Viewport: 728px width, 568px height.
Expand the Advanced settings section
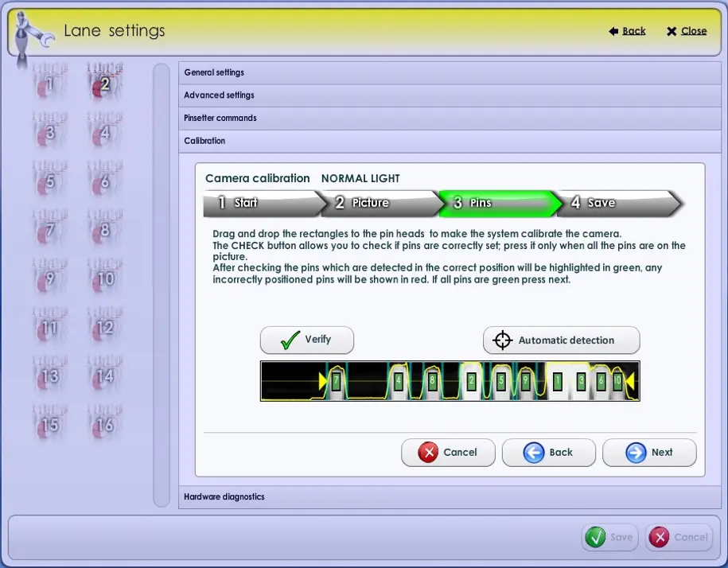pyautogui.click(x=450, y=95)
